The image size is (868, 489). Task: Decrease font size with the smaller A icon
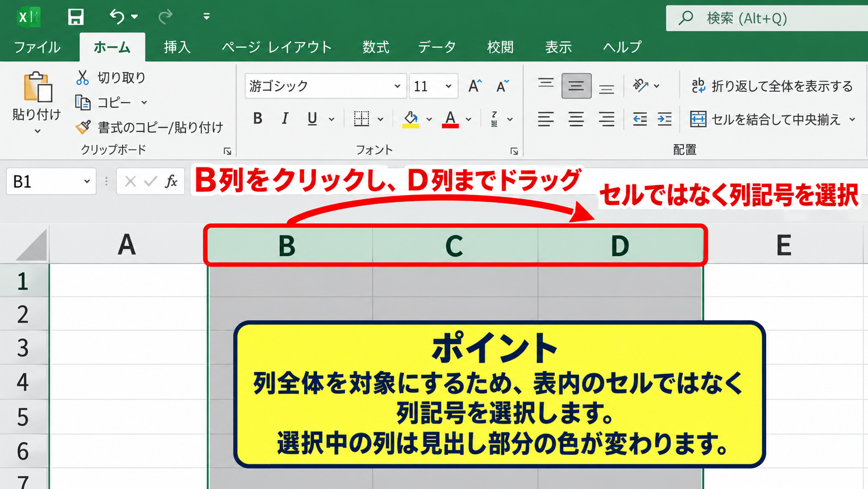coord(502,86)
